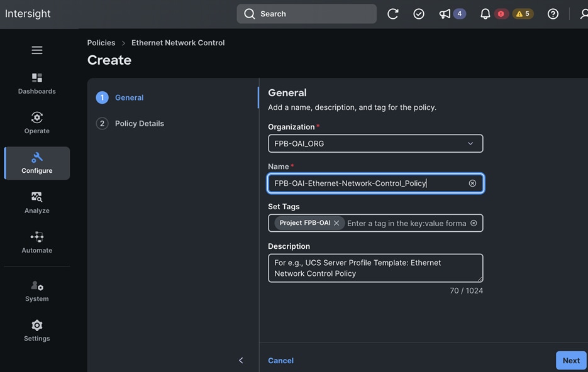Open the help question mark icon
This screenshot has width=588, height=372.
(x=553, y=14)
